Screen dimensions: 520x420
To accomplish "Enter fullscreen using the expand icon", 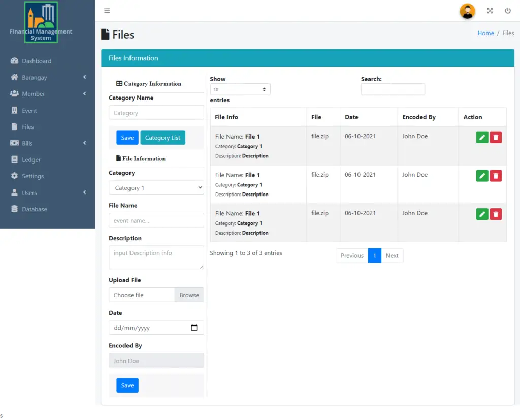I will (490, 10).
